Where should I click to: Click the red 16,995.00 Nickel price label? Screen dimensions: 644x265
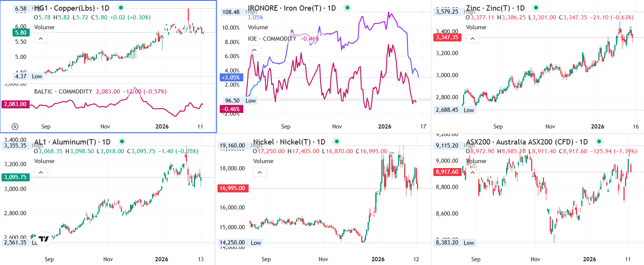pyautogui.click(x=232, y=188)
